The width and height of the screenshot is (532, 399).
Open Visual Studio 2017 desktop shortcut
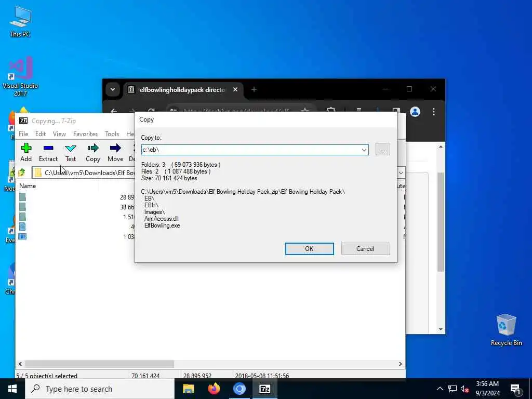(x=20, y=76)
